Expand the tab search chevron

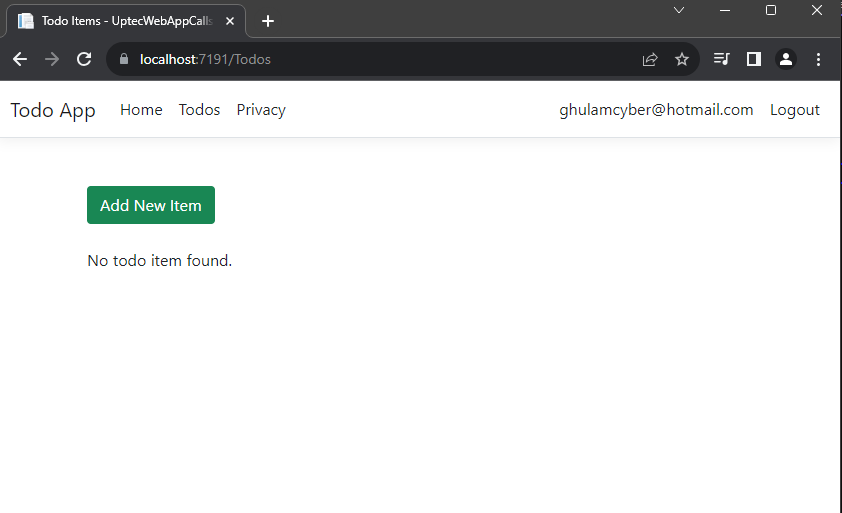pos(679,10)
